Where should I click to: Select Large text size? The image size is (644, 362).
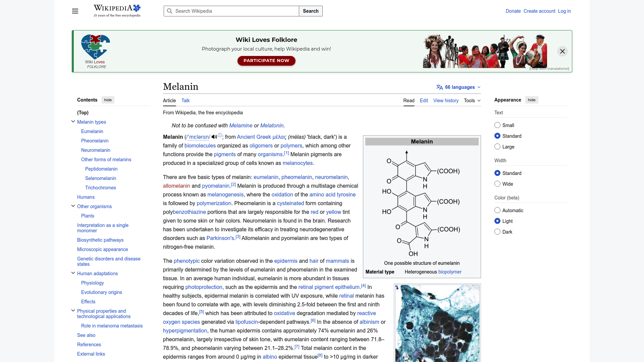pos(497,146)
